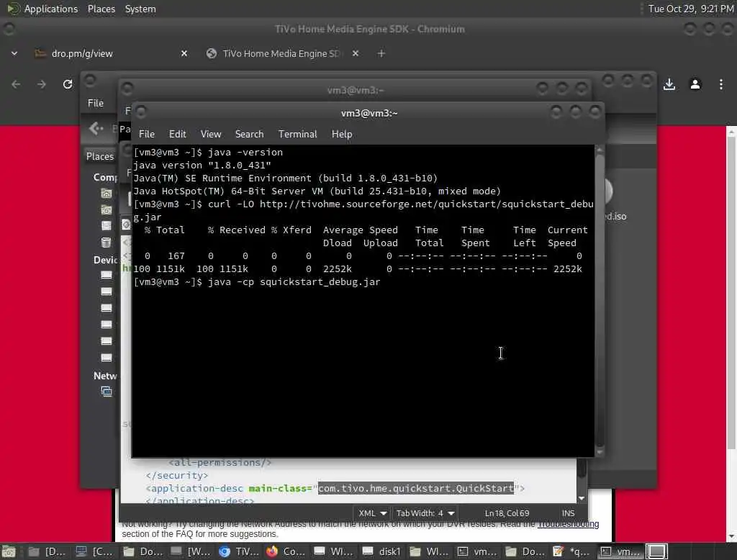The height and width of the screenshot is (560, 737).
Task: Open the Network sidebar icon in file manager
Action: pos(107,391)
